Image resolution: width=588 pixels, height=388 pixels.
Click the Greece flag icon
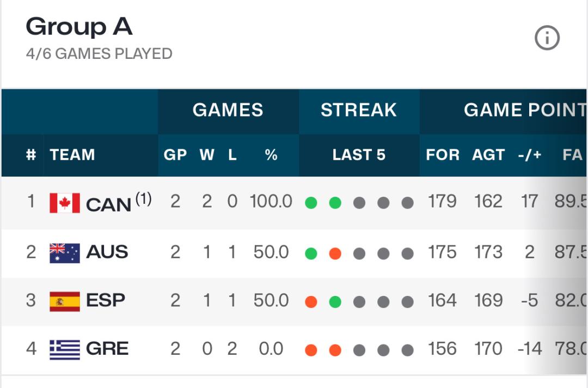65,350
